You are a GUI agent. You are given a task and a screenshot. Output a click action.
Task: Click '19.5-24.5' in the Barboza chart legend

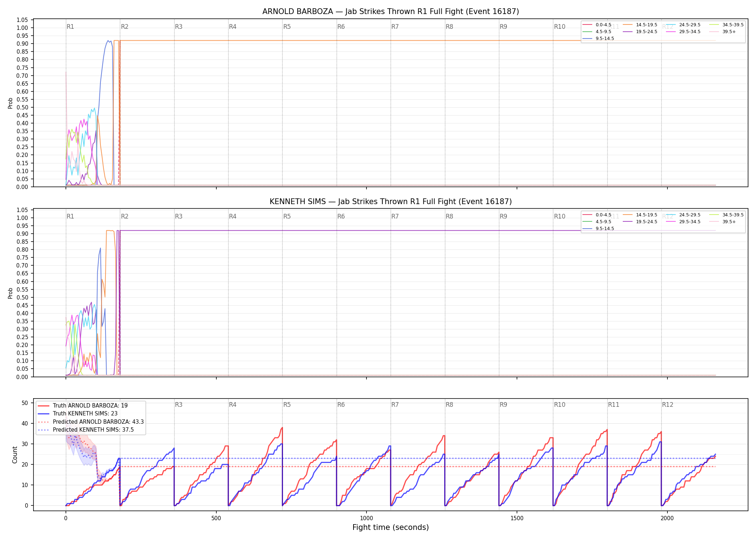[x=647, y=32]
